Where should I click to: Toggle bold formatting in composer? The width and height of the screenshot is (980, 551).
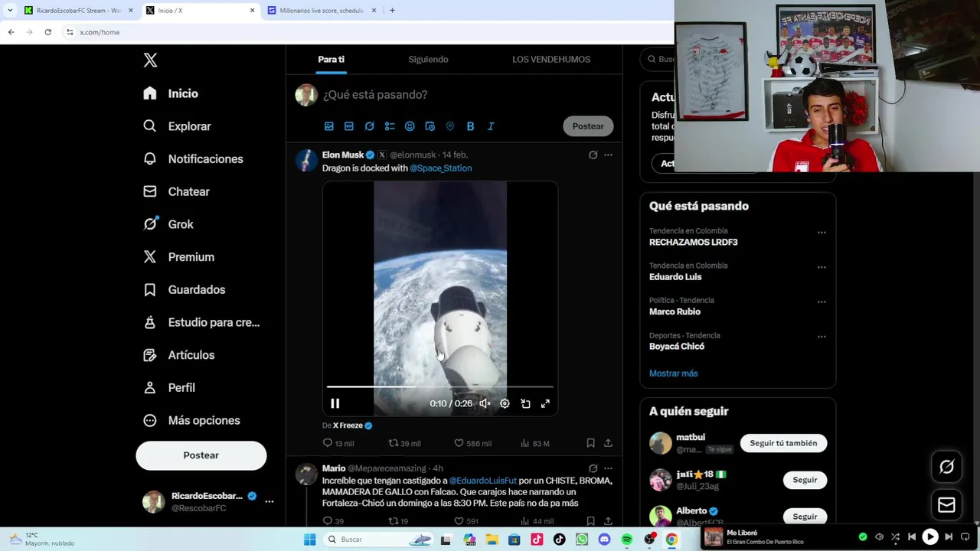click(470, 126)
